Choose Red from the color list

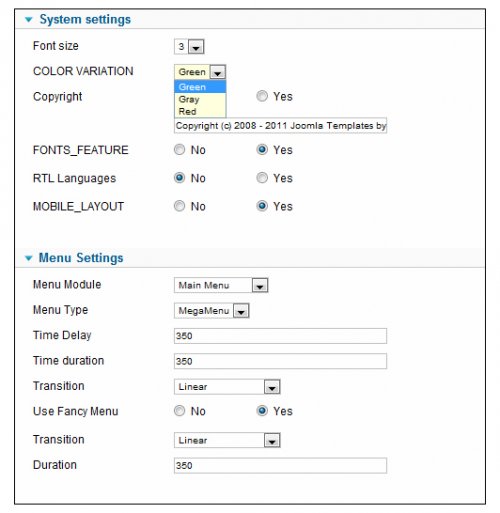pos(200,112)
